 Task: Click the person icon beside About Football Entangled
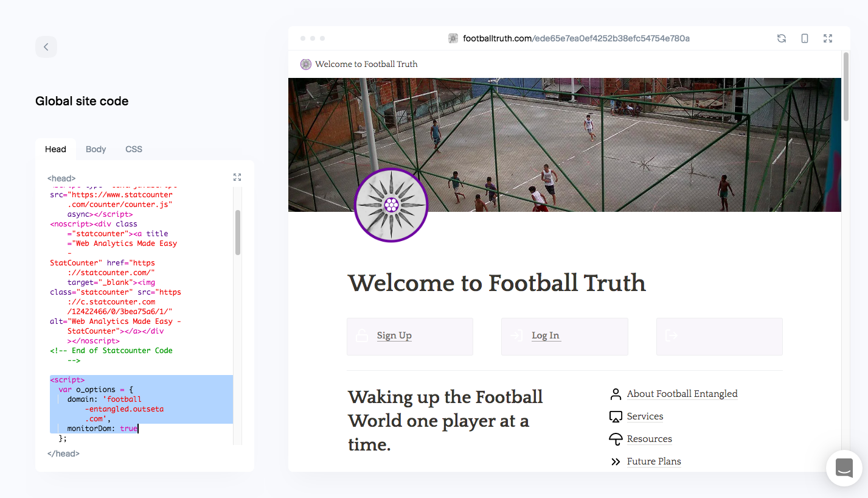616,394
